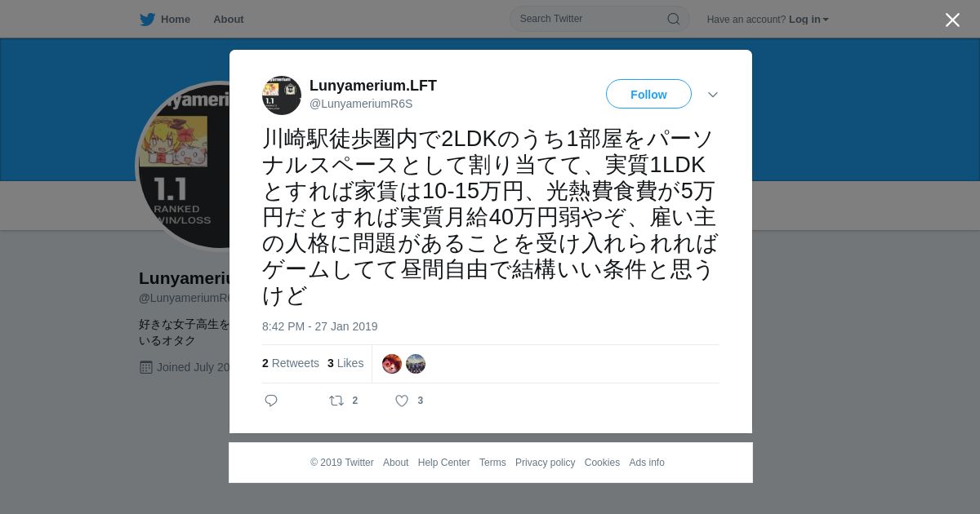
Task: View the first liker's red avatar
Action: click(x=392, y=364)
